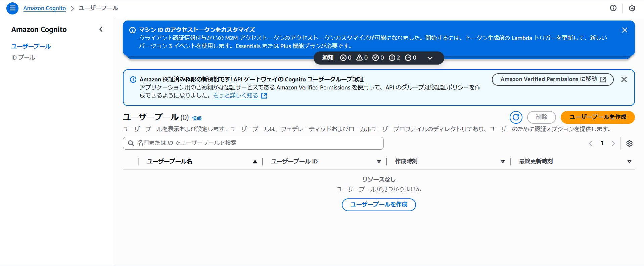Dismiss the Verified Permissions info banner

[x=624, y=79]
